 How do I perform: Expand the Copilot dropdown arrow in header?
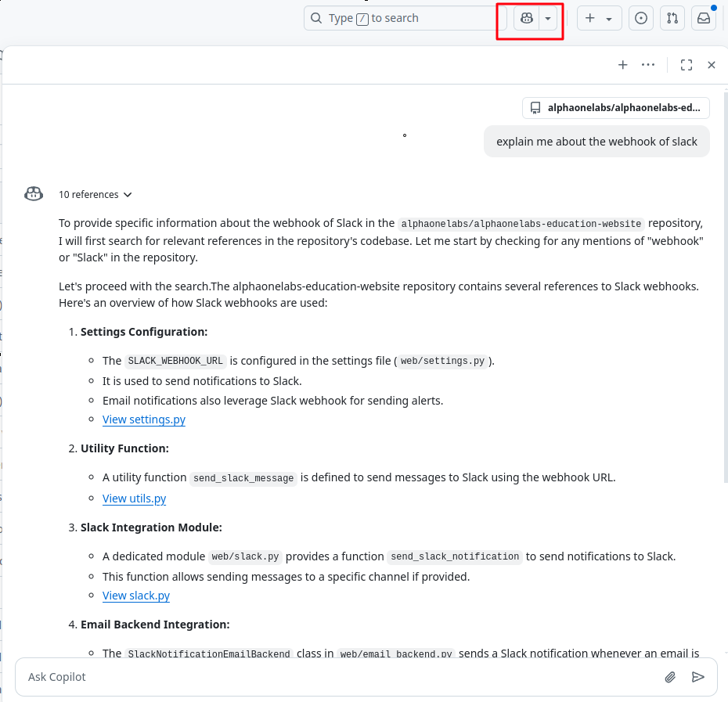click(548, 18)
